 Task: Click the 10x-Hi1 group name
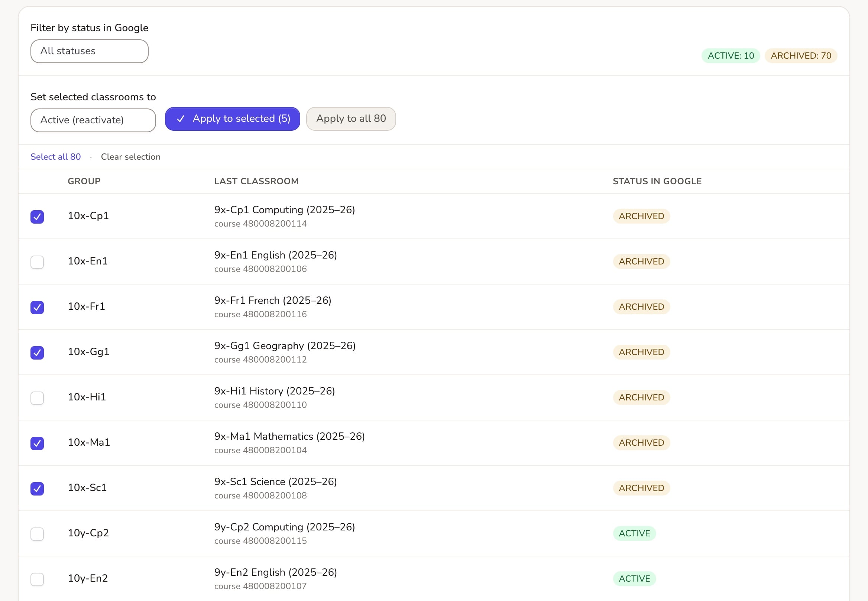(x=87, y=397)
